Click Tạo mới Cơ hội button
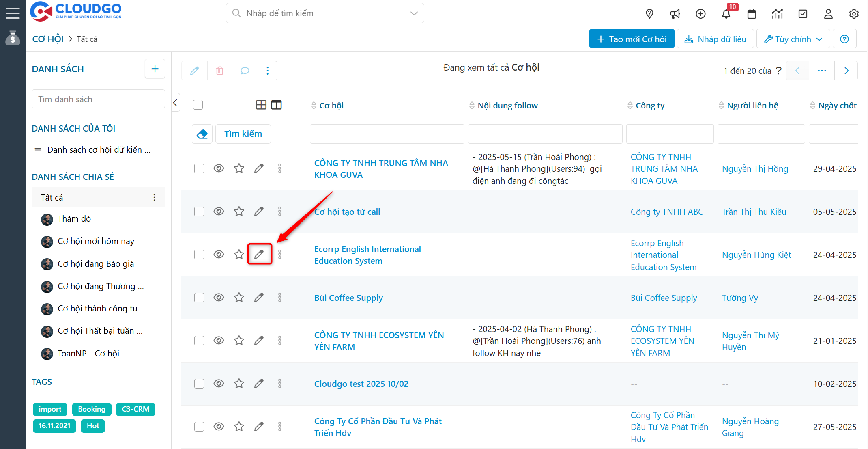 (632, 39)
